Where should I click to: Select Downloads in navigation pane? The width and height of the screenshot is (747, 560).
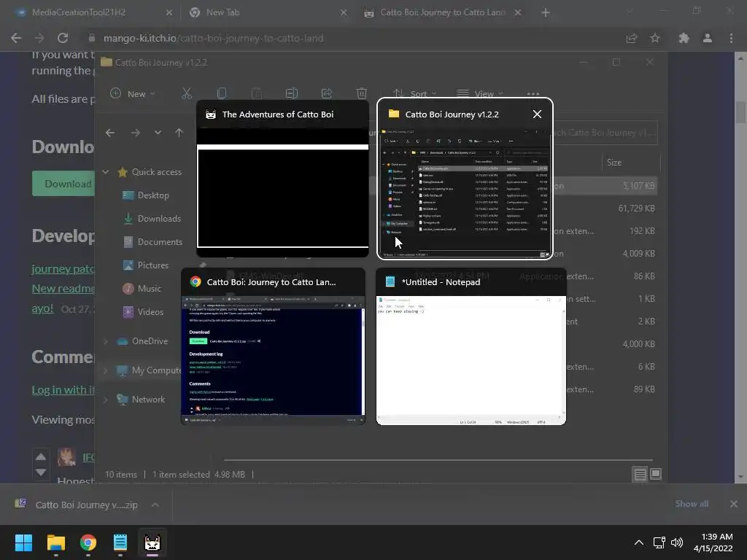[152, 219]
